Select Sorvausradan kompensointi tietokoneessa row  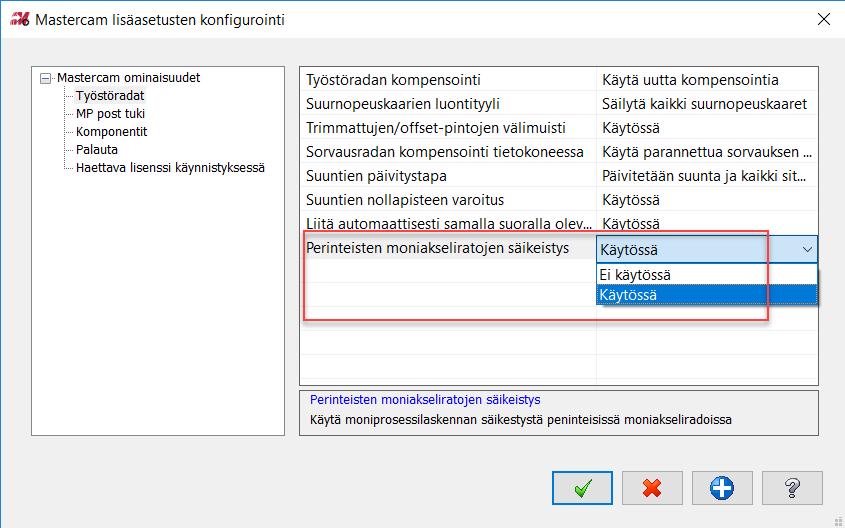click(x=448, y=152)
